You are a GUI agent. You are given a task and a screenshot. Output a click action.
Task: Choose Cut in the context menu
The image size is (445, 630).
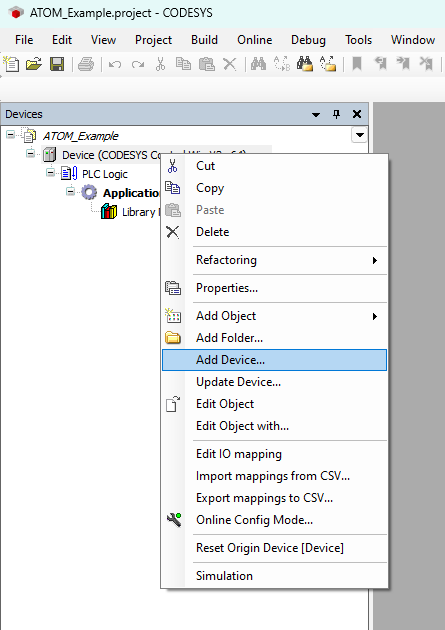click(x=274, y=166)
